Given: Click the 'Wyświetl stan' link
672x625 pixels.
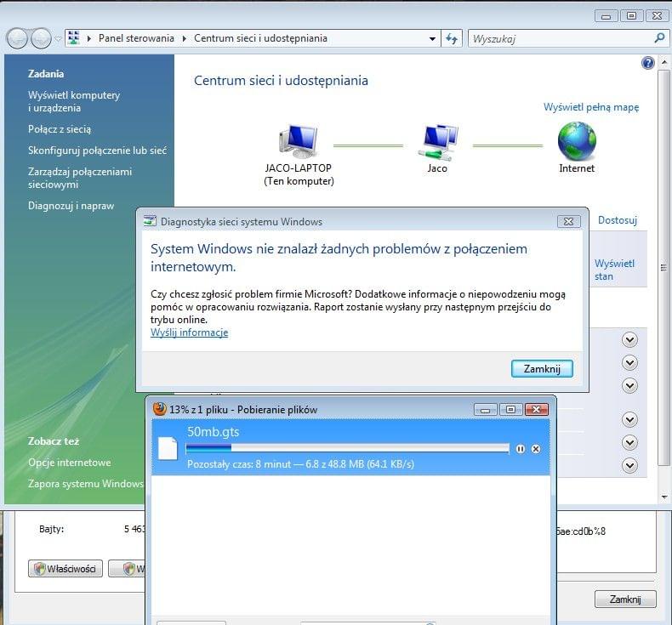Looking at the screenshot, I should click(x=614, y=270).
